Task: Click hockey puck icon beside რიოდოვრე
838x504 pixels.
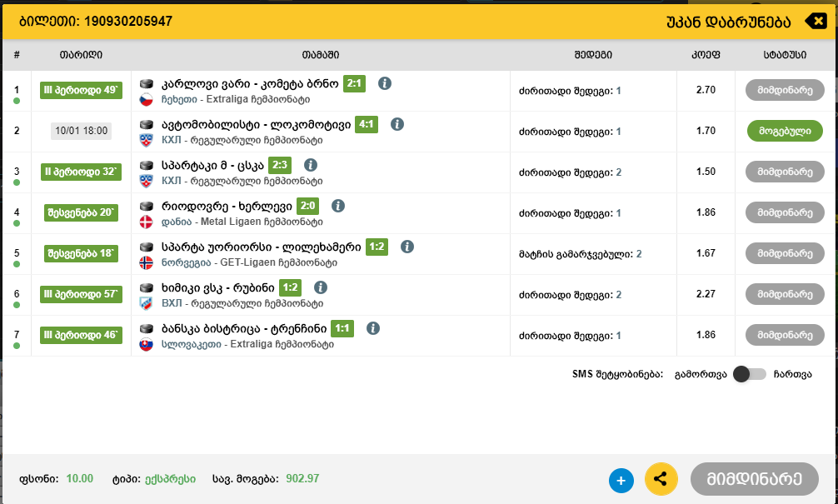Action: pyautogui.click(x=147, y=206)
